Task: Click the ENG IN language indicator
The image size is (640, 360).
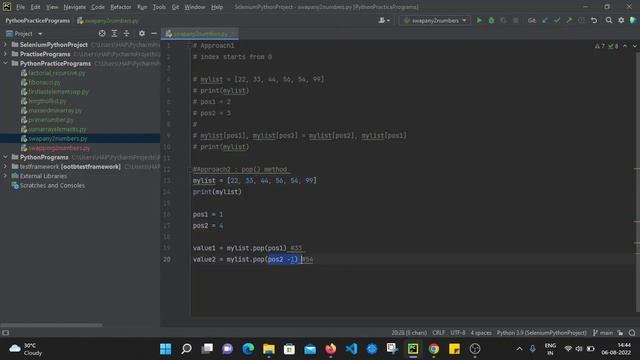Action: [550, 349]
